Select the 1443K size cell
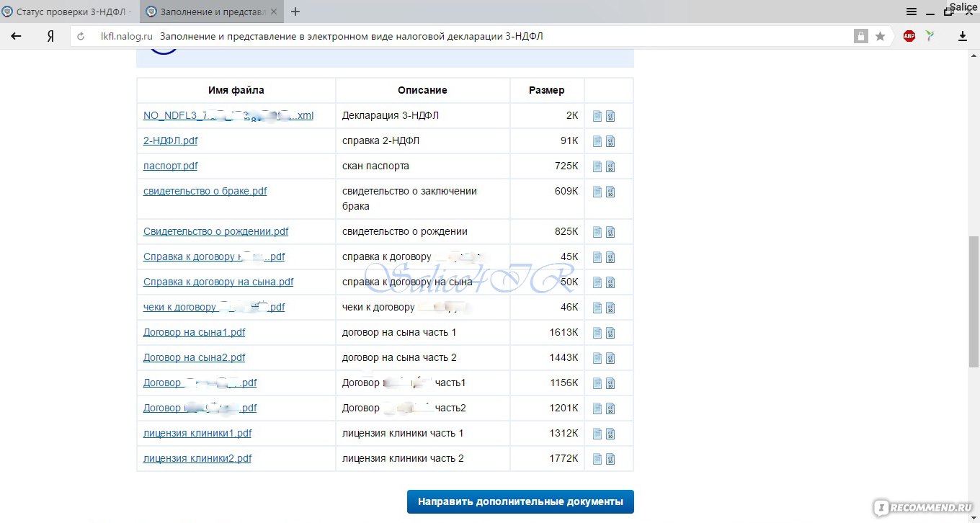Viewport: 980px width, 523px height. coord(548,357)
